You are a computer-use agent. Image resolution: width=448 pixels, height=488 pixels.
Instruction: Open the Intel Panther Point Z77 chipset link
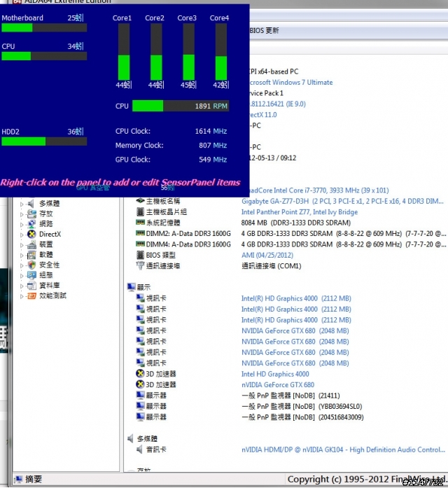click(300, 212)
